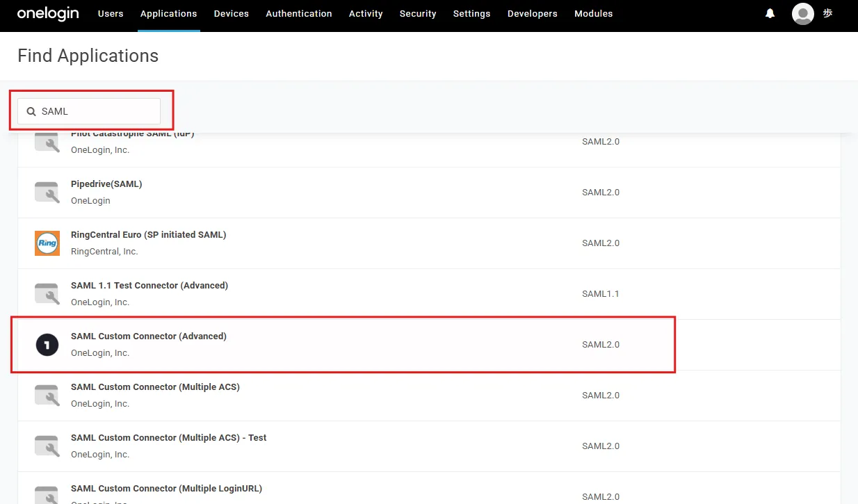Select SAML Custom Connector (Multiple LoginURL)
The image size is (858, 504).
coord(429,488)
